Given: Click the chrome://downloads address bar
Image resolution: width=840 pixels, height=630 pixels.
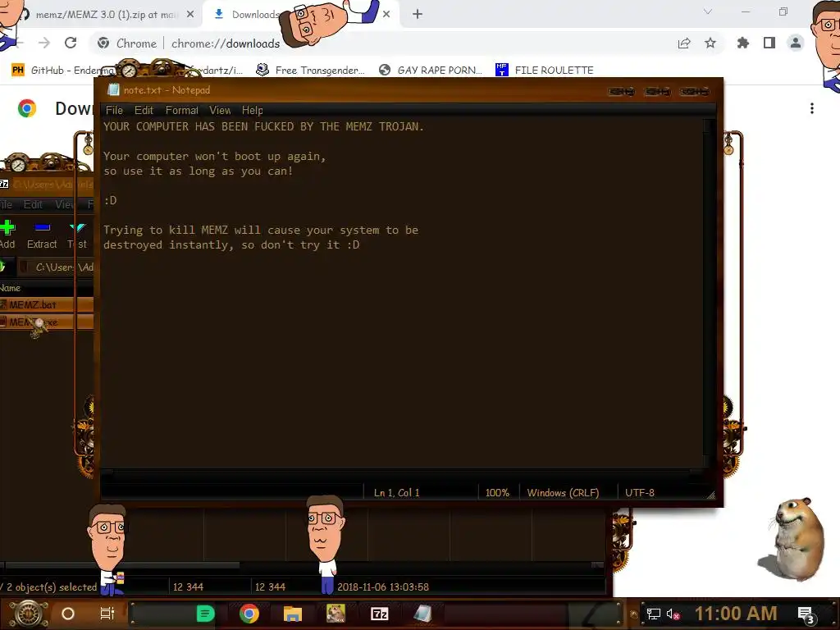Looking at the screenshot, I should pos(226,43).
